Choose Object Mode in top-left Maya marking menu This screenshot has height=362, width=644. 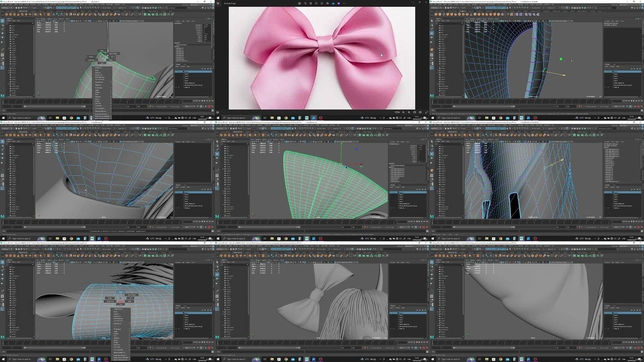[x=113, y=54]
